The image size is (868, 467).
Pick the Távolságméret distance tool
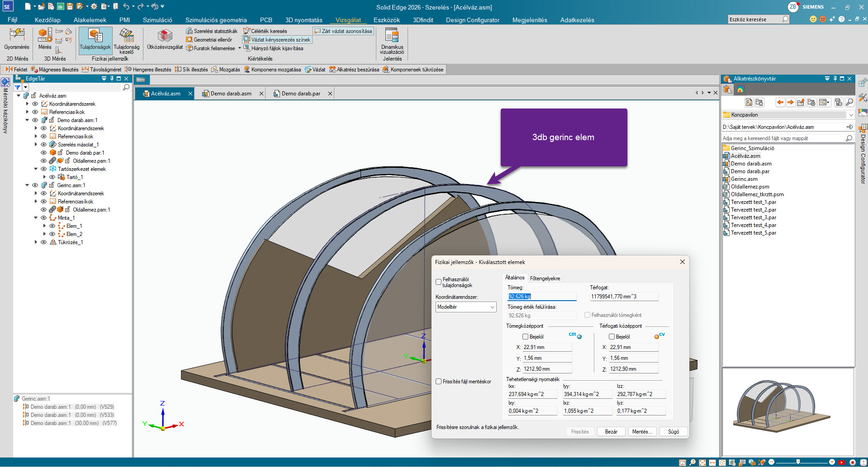coord(102,70)
